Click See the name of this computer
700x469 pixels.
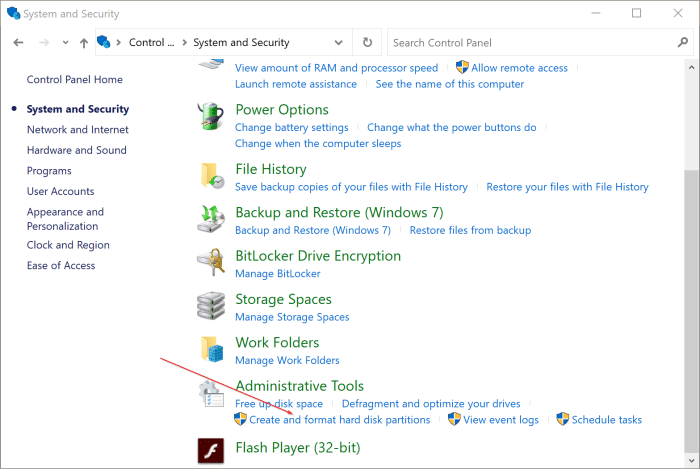[x=450, y=84]
